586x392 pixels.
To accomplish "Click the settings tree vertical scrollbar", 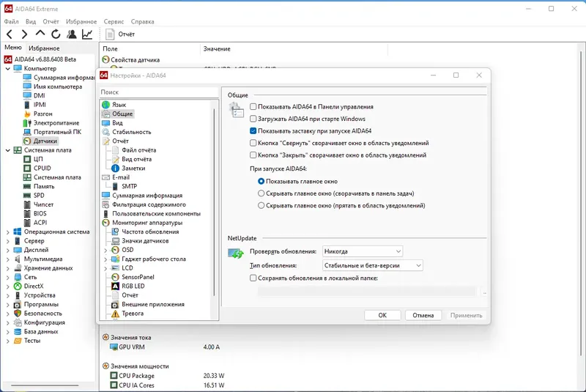I will [214, 201].
